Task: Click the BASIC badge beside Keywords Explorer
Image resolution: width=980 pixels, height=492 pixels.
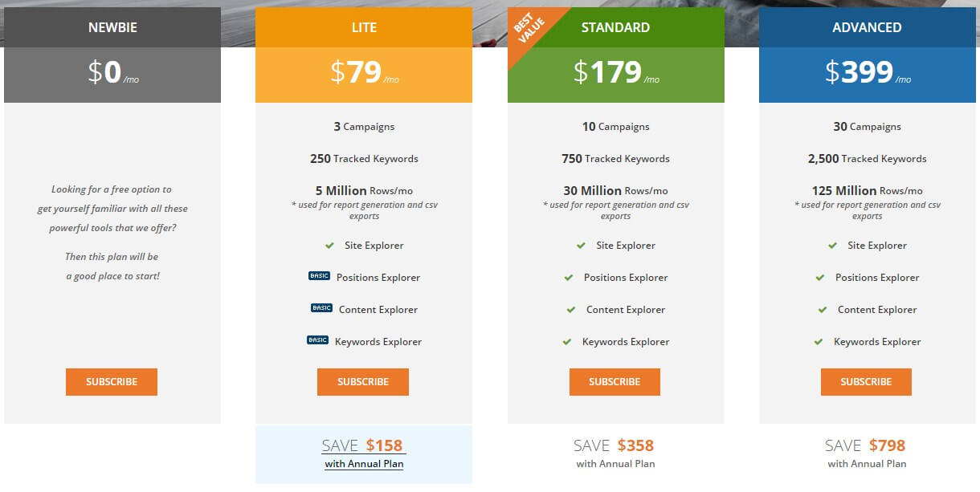Action: (x=317, y=340)
